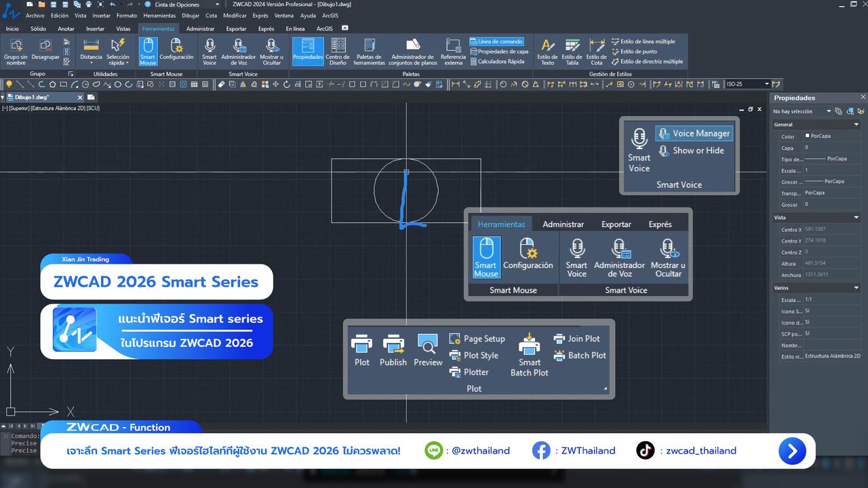This screenshot has width=868, height=488.
Task: Collapse the General section in Propiedades
Action: coord(856,125)
